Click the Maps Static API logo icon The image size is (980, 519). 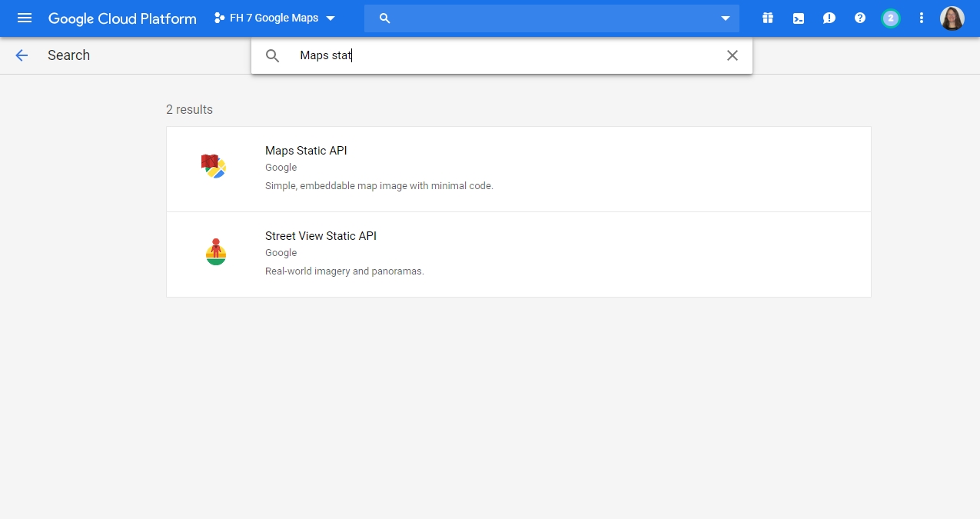click(214, 166)
